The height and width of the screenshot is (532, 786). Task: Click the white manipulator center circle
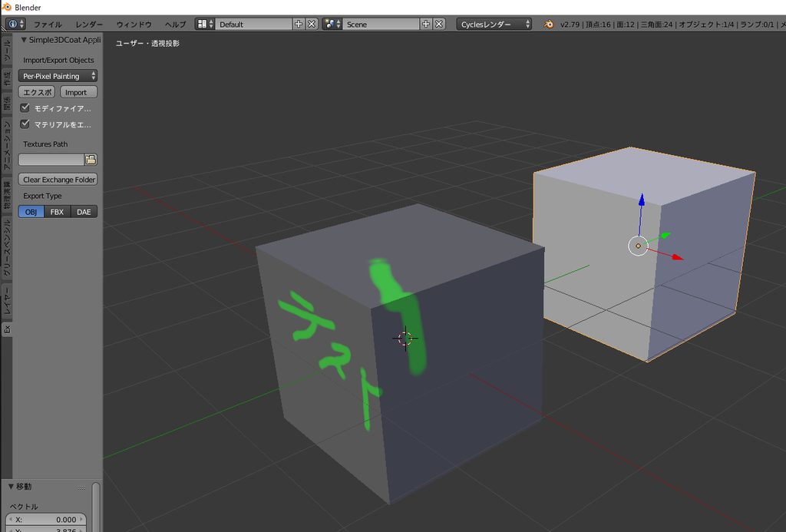coord(638,246)
